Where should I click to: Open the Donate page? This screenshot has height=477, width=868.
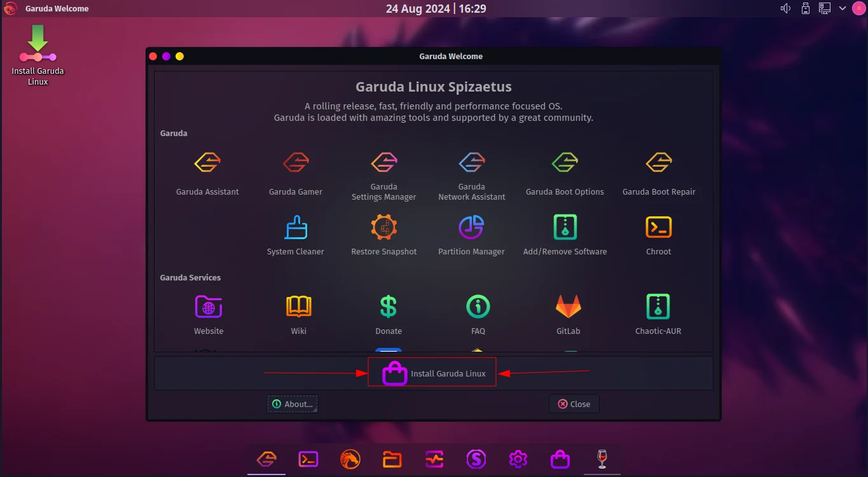coord(389,314)
